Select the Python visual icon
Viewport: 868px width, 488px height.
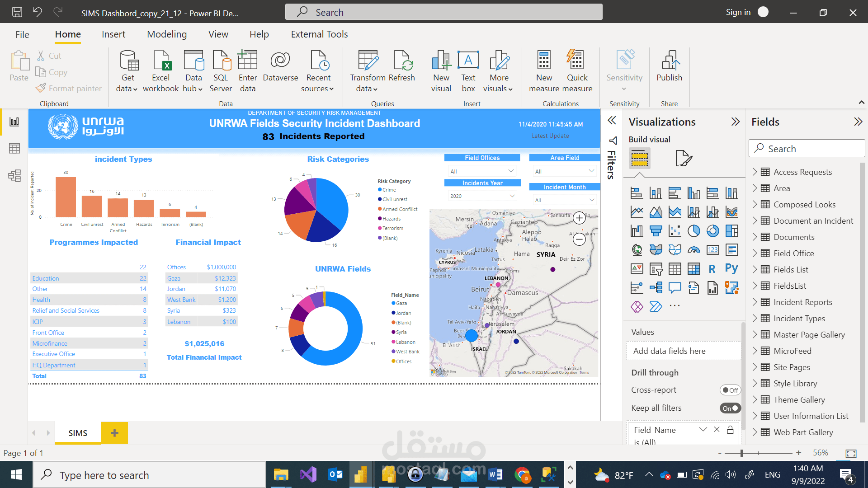(x=731, y=269)
